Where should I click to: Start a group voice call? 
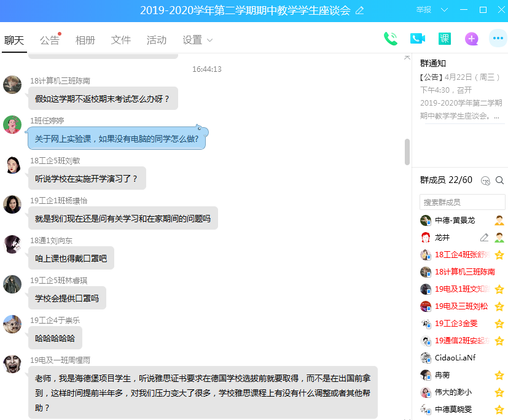[390, 39]
